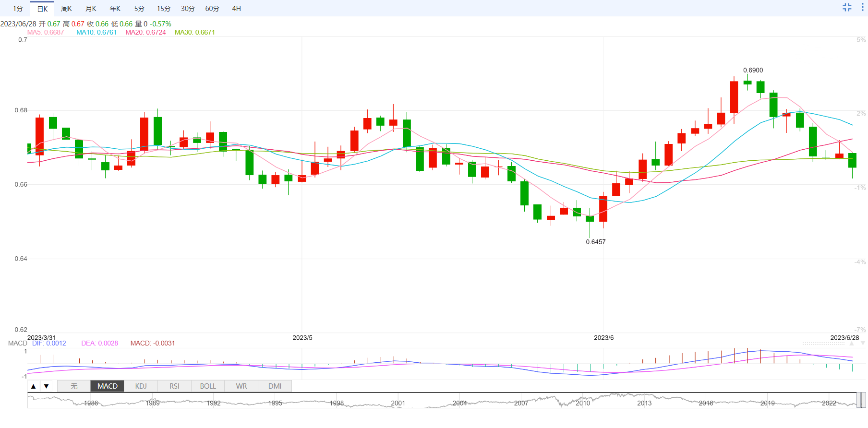Switch to the 月K monthly chart
Screen dimensions: 868x428
coord(91,9)
